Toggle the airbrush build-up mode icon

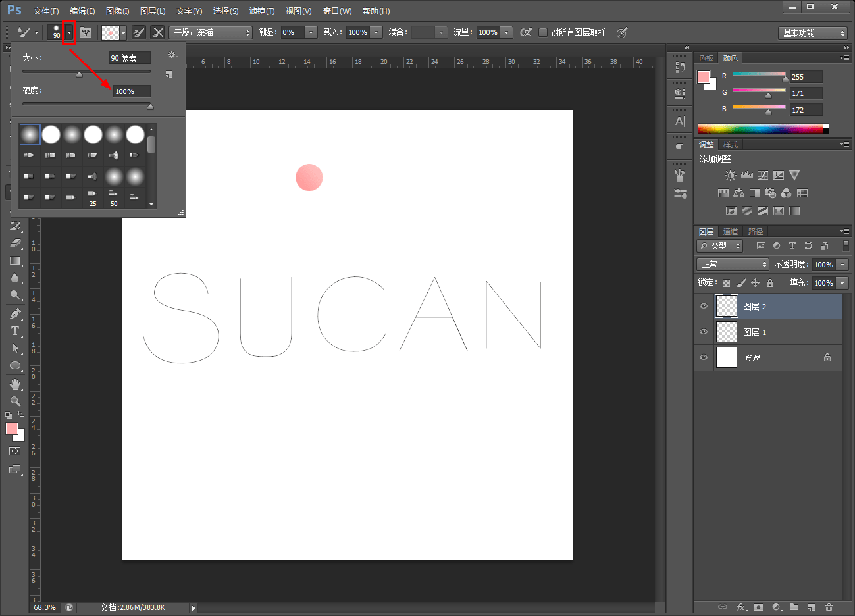pyautogui.click(x=526, y=32)
